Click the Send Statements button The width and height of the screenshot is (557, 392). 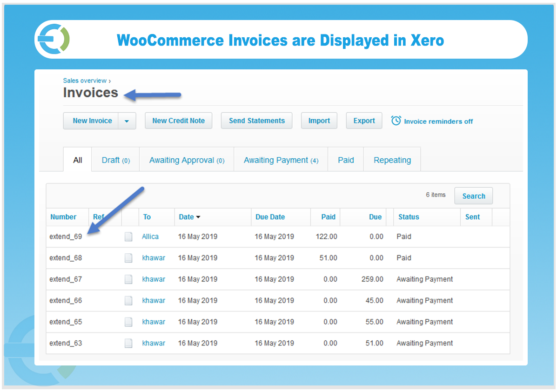click(256, 121)
